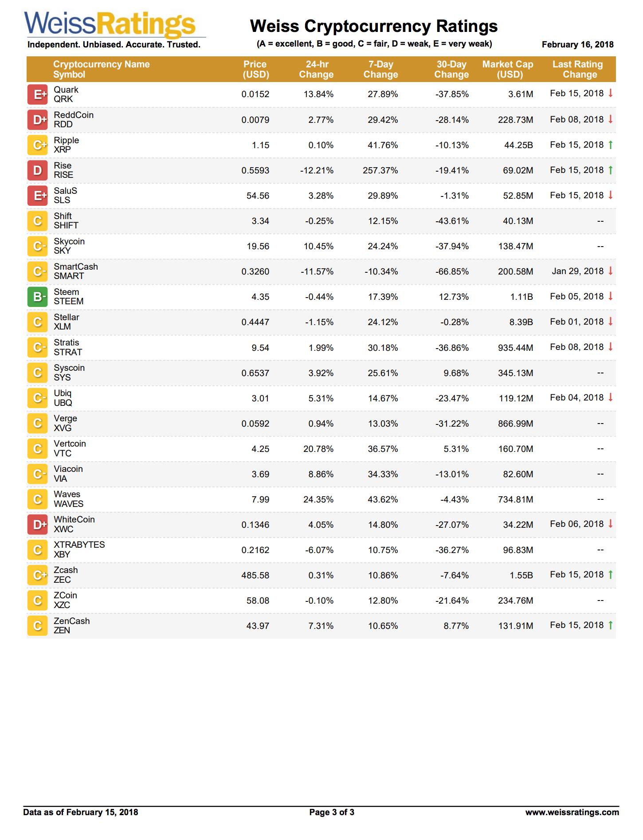Screen dimensions: 643x840
Task: Click the green up arrow in ZenCash row
Action: (611, 625)
